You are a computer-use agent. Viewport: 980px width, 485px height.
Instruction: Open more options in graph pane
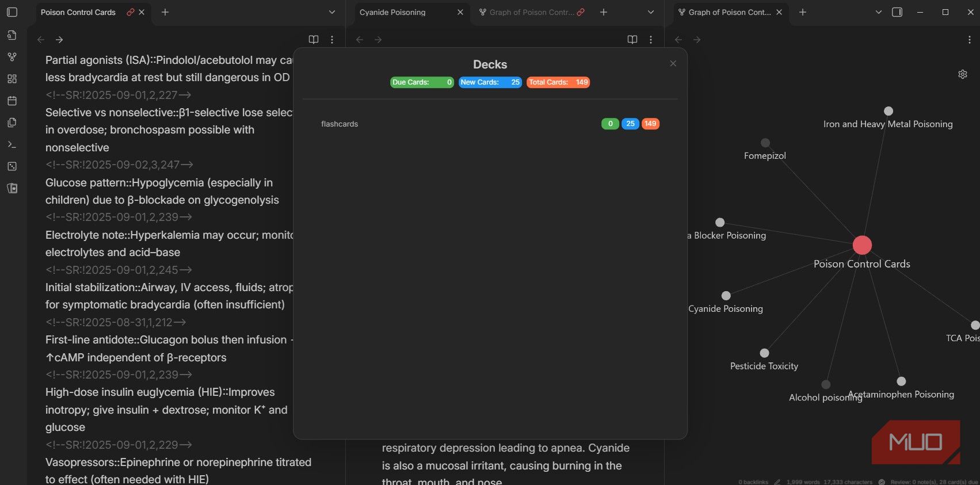click(x=970, y=40)
